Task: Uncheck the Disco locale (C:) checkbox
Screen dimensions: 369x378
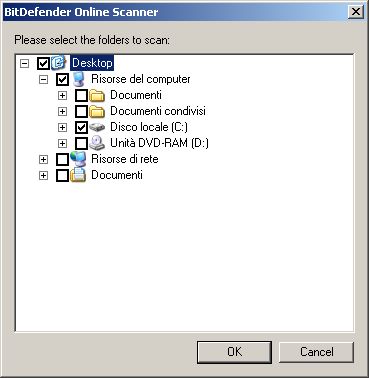Action: 82,127
